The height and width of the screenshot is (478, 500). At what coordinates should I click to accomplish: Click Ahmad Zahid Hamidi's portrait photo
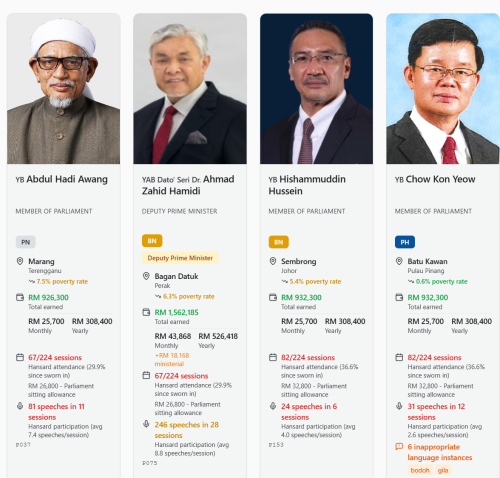(x=190, y=89)
